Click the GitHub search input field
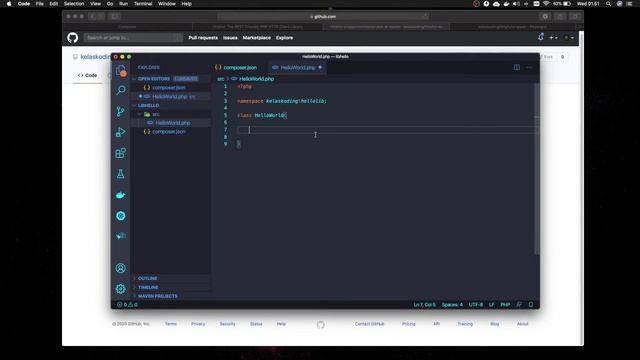 tap(133, 38)
